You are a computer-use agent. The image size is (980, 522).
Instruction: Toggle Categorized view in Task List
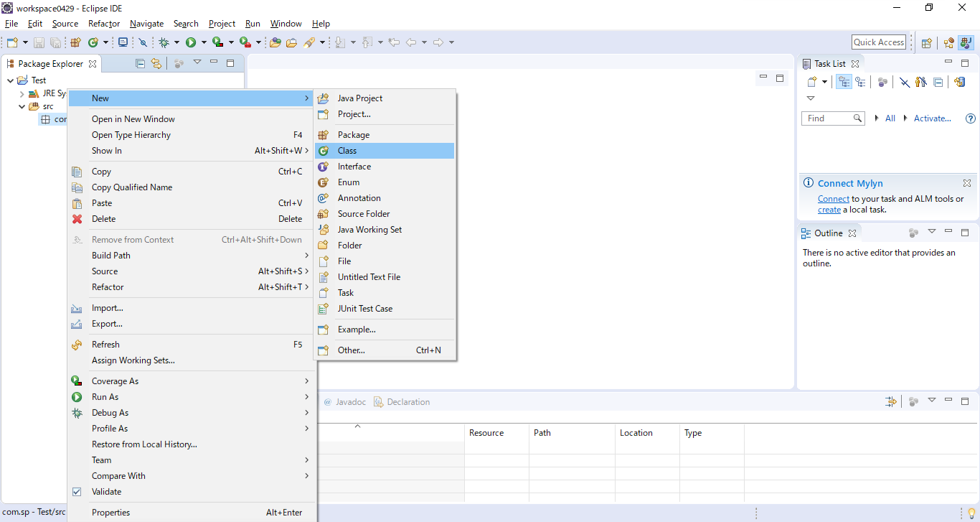[844, 82]
